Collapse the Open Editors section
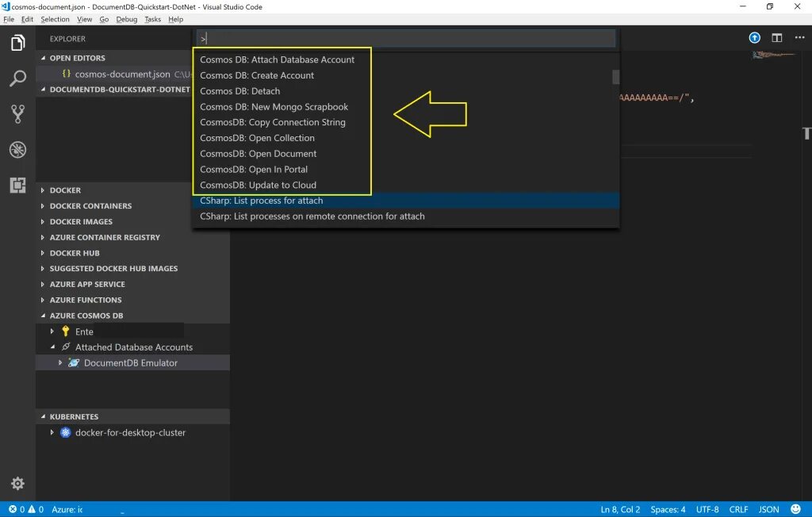Image resolution: width=812 pixels, height=517 pixels. click(x=44, y=58)
